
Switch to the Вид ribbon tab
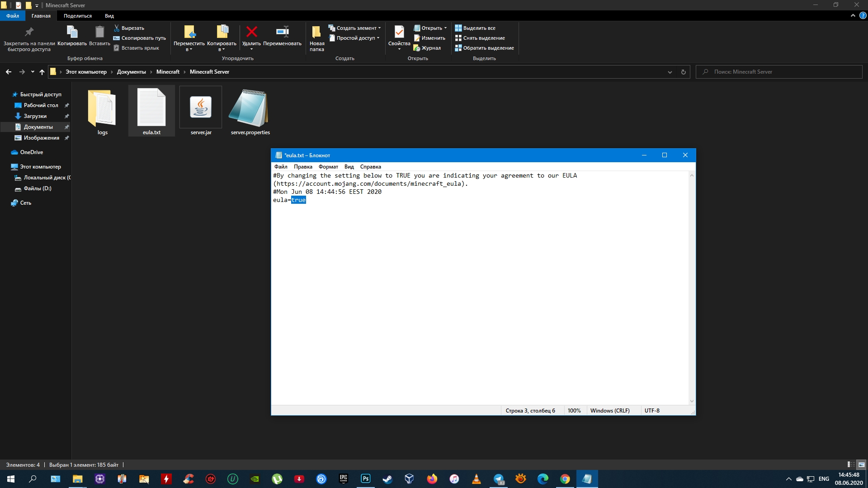(x=109, y=16)
